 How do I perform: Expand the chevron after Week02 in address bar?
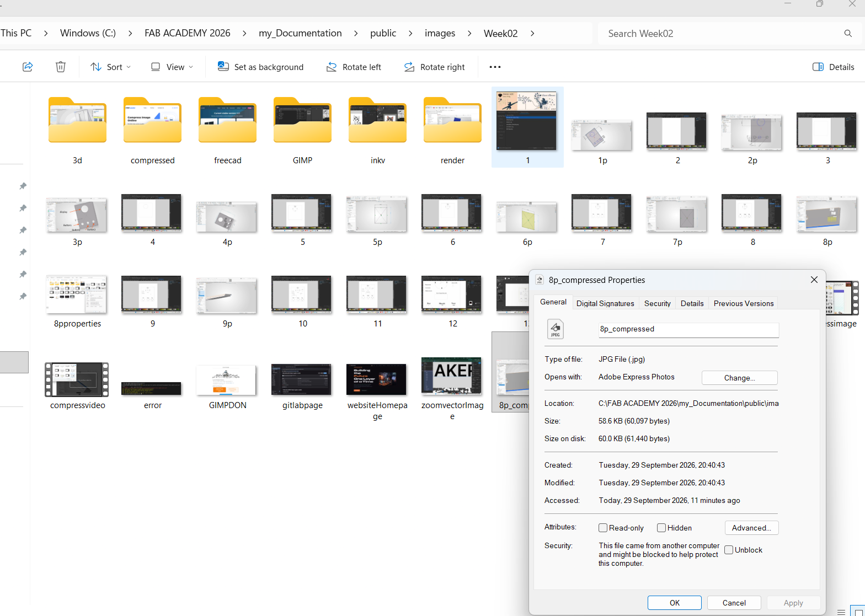532,33
